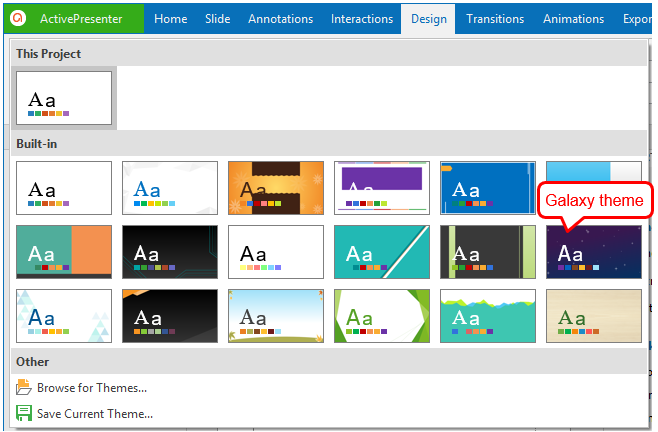Viewport: 658px width, 432px height.
Task: Apply the purple banner theme
Action: [x=382, y=188]
